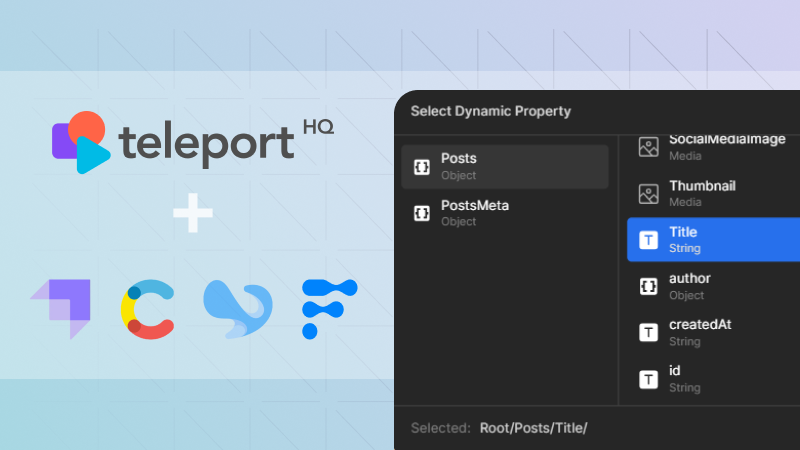
Task: Click the id string type icon
Action: 648,379
